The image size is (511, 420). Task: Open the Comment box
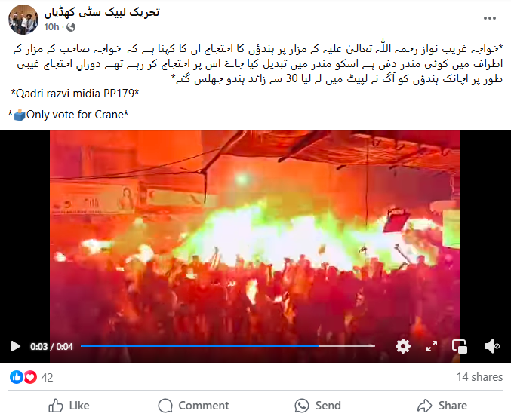pos(193,406)
